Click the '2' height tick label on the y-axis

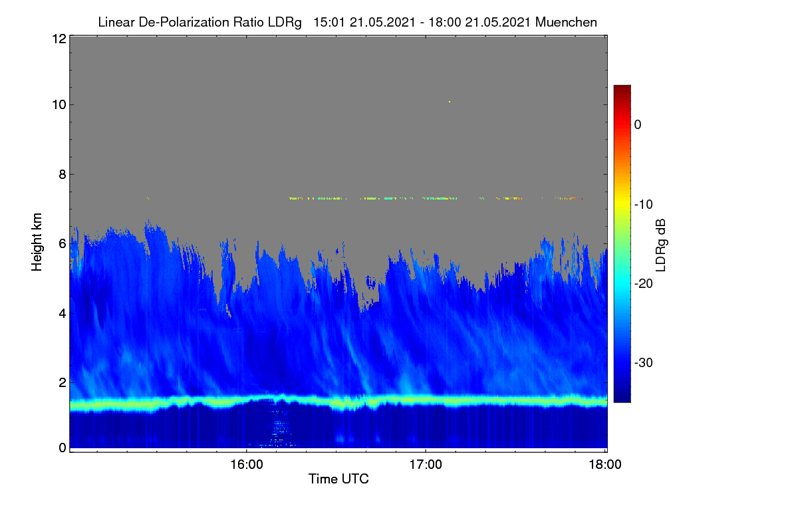61,382
